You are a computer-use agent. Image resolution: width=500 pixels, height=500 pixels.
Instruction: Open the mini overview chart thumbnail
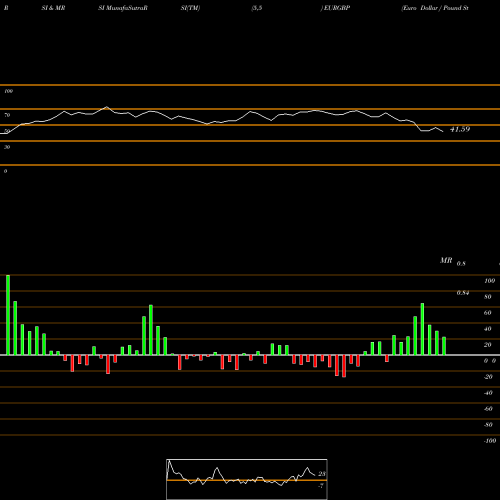[x=247, y=479]
